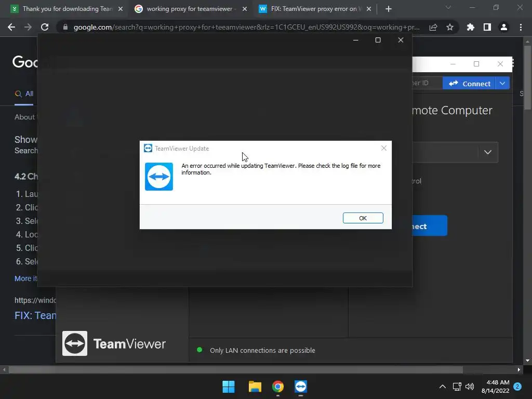
Task: Open Windows Start menu
Action: pos(229,387)
